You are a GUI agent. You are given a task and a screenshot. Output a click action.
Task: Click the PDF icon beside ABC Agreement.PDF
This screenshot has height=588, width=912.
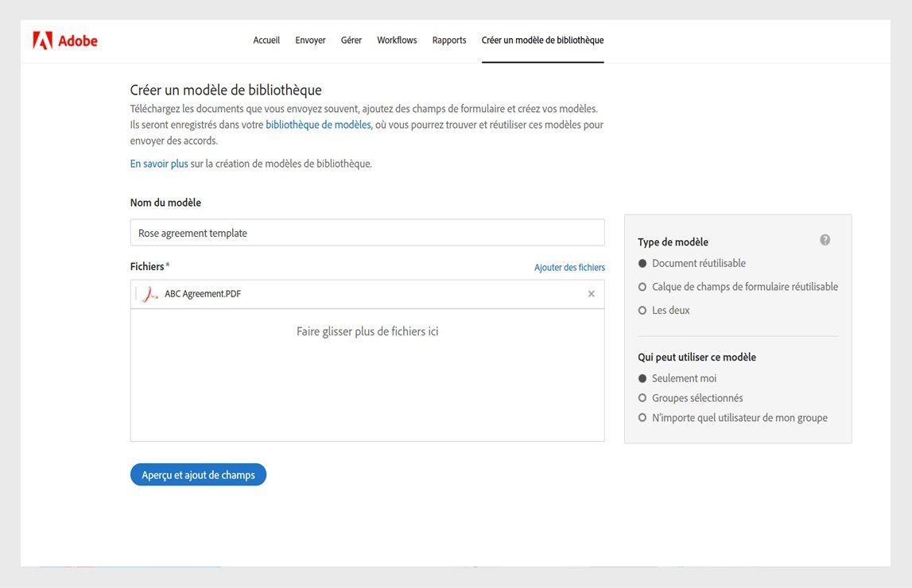[x=148, y=293]
